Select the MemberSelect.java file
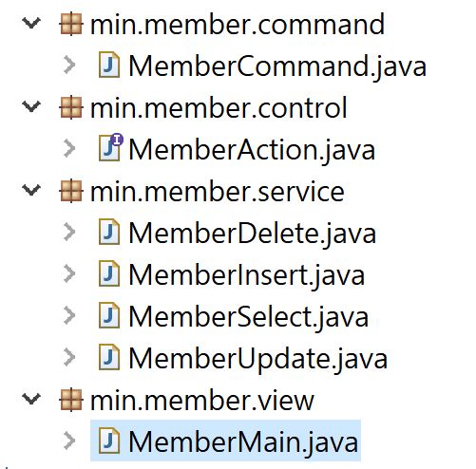Image resolution: width=476 pixels, height=469 pixels. tap(249, 317)
